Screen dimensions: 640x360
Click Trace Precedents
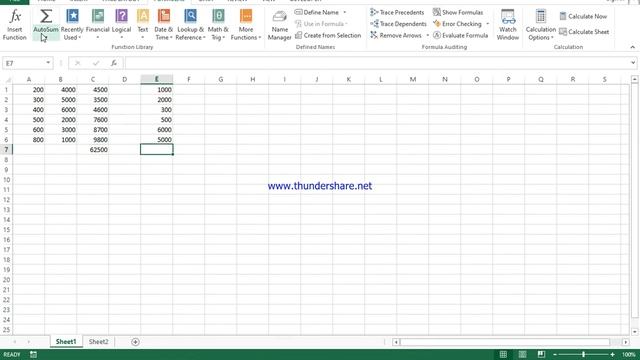[x=397, y=12]
